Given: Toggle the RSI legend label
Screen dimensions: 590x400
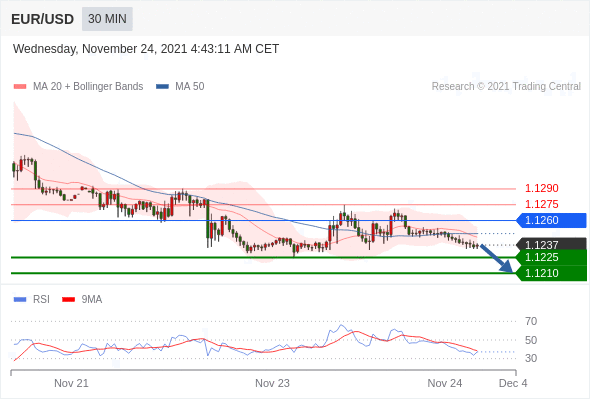Looking at the screenshot, I should [41, 300].
